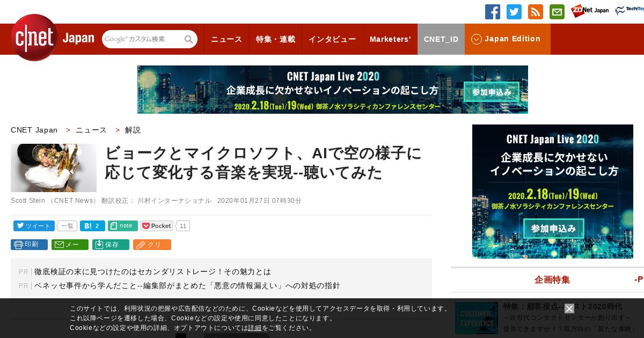This screenshot has width=644, height=338.
Task: Click the 保存 save button
Action: pyautogui.click(x=111, y=245)
